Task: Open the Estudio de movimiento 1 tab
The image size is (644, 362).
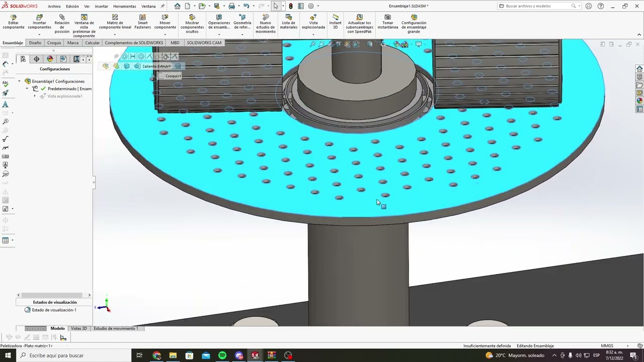Action: (116, 328)
